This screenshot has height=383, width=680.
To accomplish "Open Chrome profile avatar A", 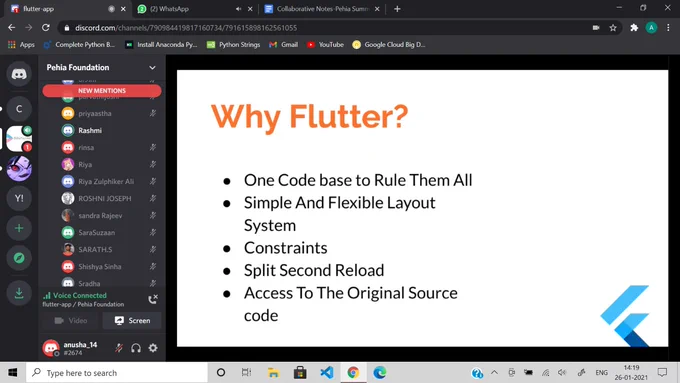I will 651,28.
